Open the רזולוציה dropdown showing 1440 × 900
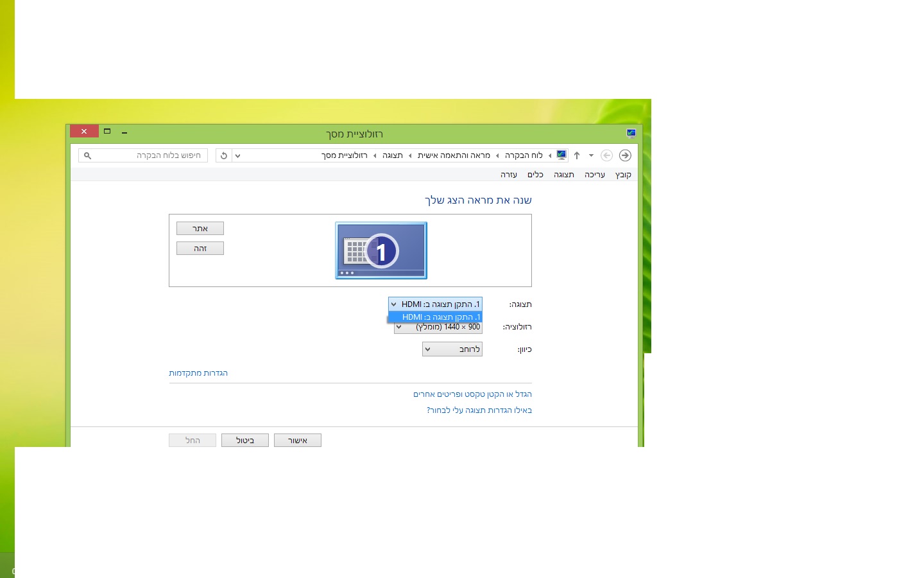 click(438, 328)
